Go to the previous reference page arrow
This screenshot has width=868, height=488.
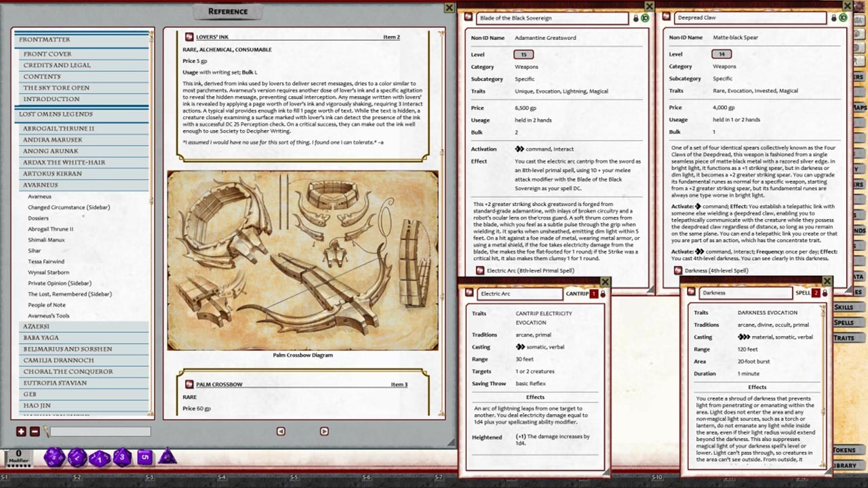pyautogui.click(x=281, y=431)
